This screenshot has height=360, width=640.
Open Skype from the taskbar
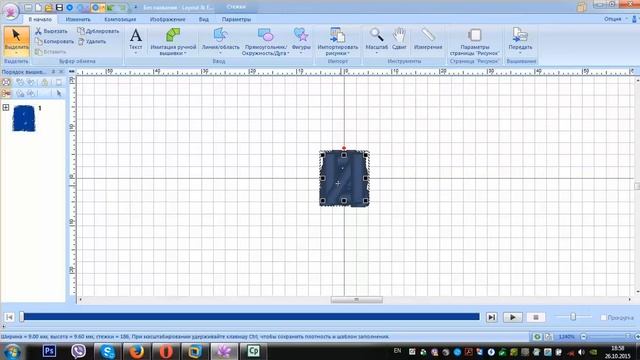[107, 351]
